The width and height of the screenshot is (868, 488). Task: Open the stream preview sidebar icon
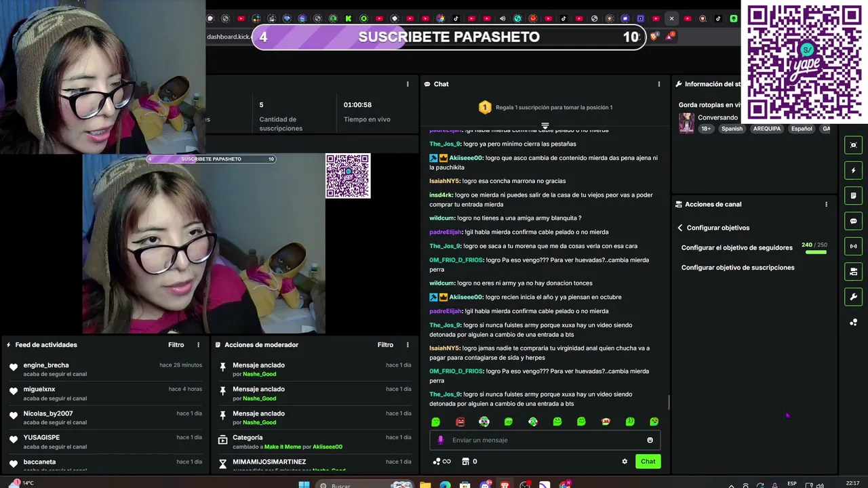tap(853, 145)
